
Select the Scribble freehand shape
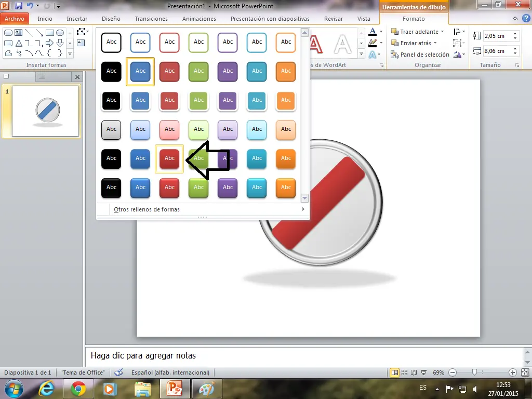19,54
